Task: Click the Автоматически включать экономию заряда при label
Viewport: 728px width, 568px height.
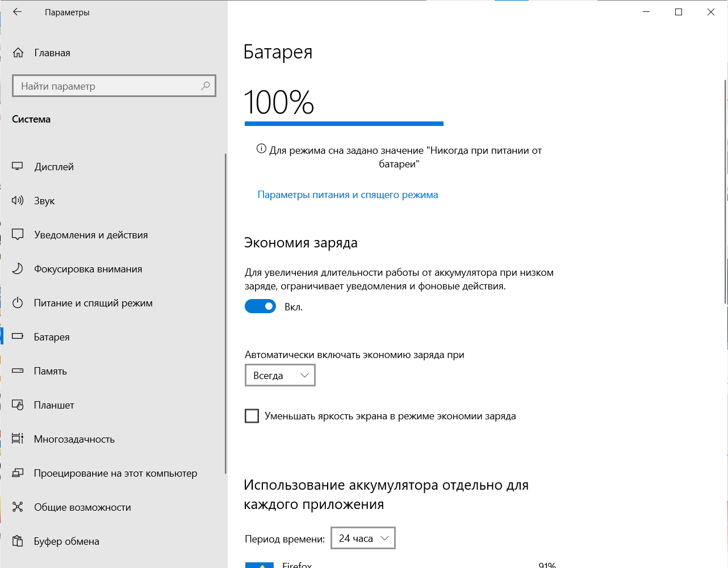Action: coord(354,355)
